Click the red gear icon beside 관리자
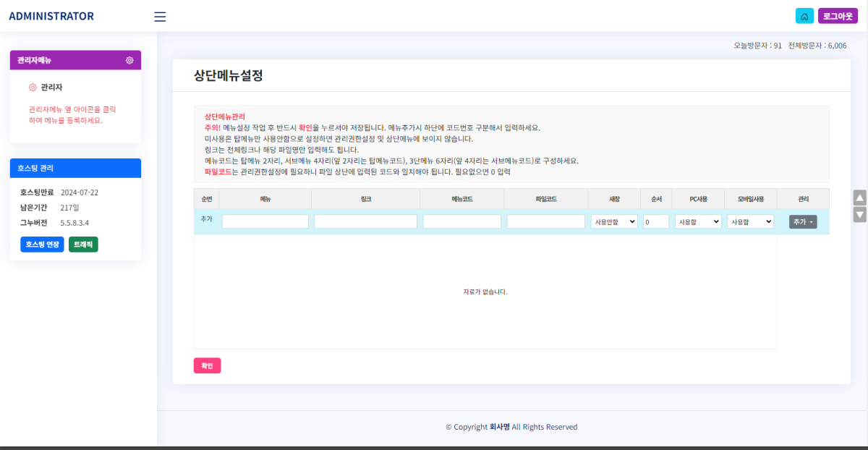The image size is (868, 450). [33, 88]
